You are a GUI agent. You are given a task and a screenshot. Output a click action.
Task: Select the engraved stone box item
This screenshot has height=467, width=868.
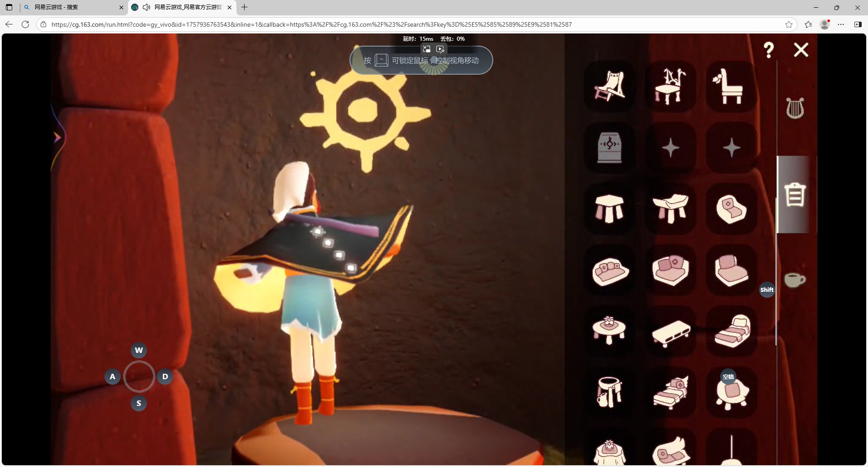(x=609, y=148)
